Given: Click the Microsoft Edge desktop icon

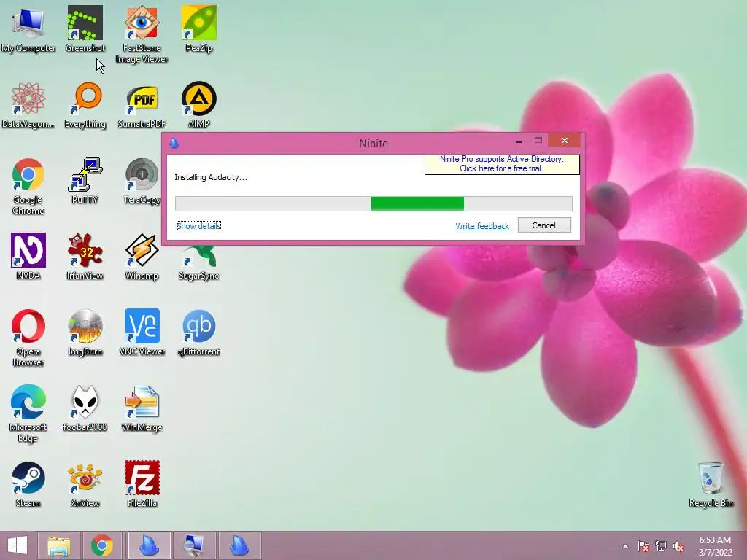Looking at the screenshot, I should tap(28, 414).
